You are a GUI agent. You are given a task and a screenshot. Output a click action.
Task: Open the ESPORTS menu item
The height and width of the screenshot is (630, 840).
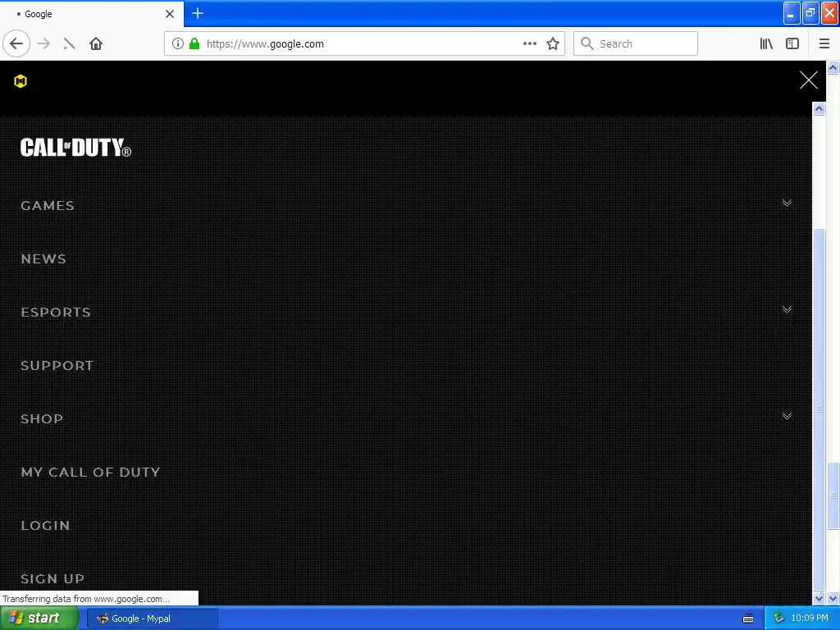coord(56,313)
